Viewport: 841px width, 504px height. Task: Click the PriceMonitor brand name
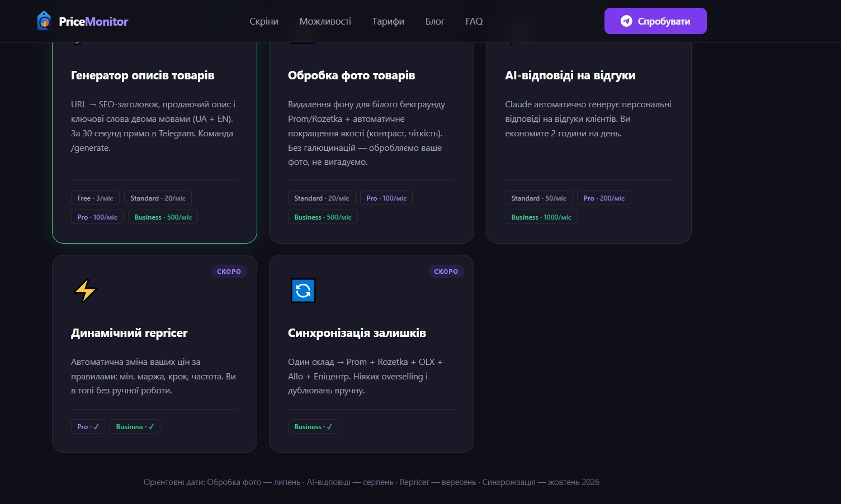click(x=93, y=21)
